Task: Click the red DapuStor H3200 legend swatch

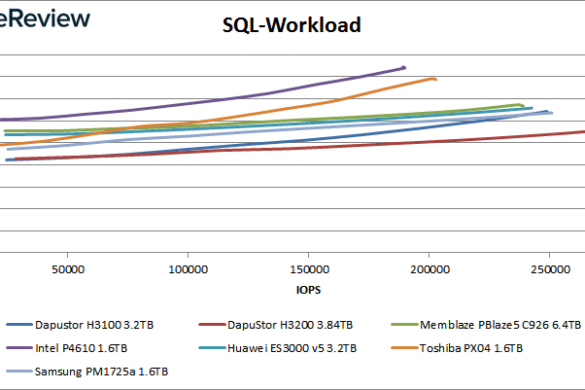Action: pos(212,325)
